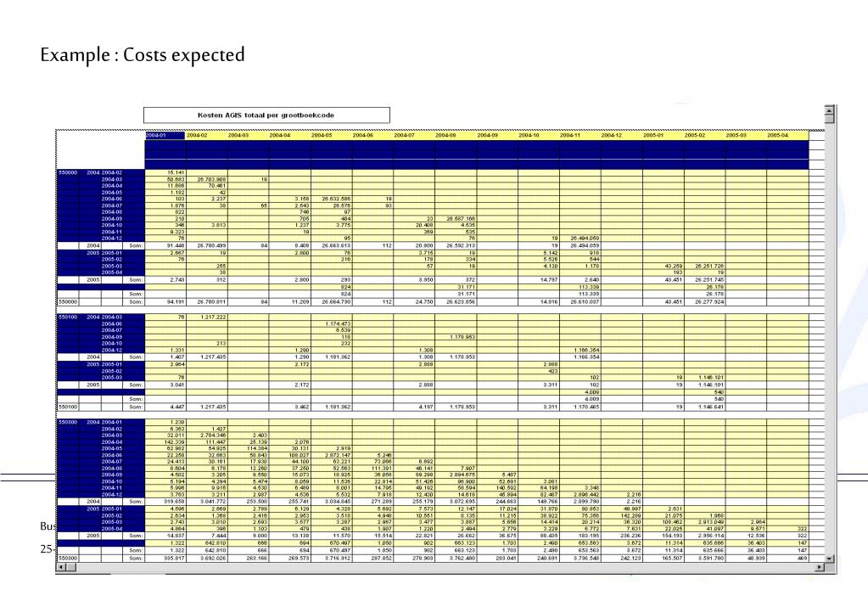868x601 pixels.
Task: Click the 2004 subtotal cell 91.448
Action: point(165,245)
